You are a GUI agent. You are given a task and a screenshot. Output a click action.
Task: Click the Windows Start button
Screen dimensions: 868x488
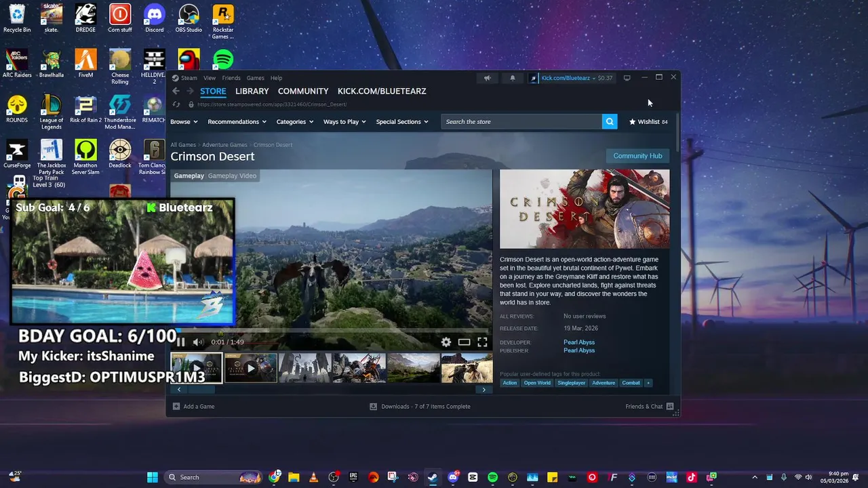pos(153,477)
